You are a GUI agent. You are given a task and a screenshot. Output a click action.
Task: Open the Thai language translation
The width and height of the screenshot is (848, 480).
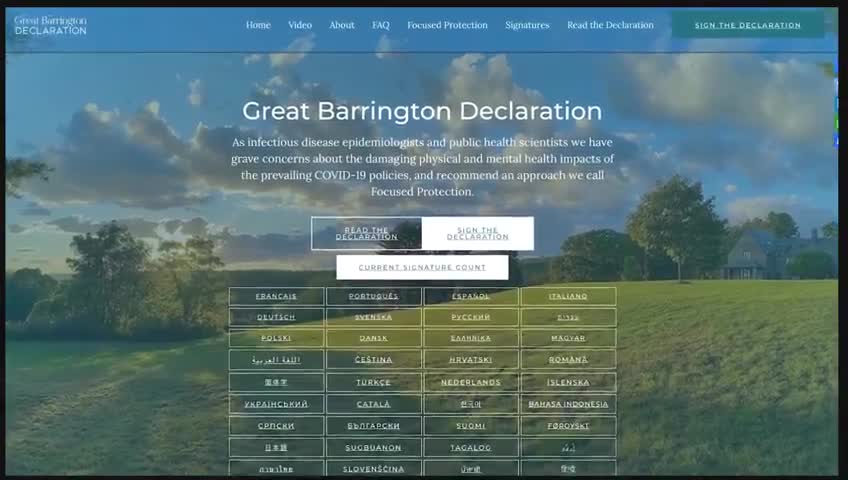click(276, 468)
